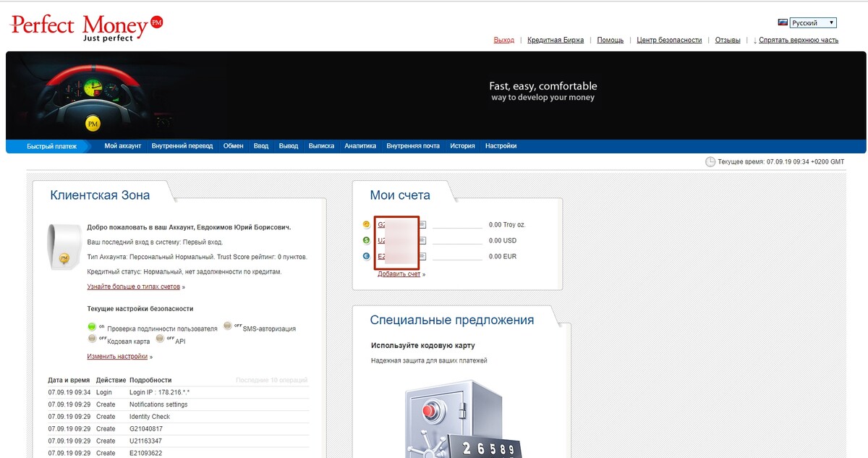This screenshot has height=458, width=868.
Task: Click Спрятать верхнюю часть link
Action: pos(799,41)
